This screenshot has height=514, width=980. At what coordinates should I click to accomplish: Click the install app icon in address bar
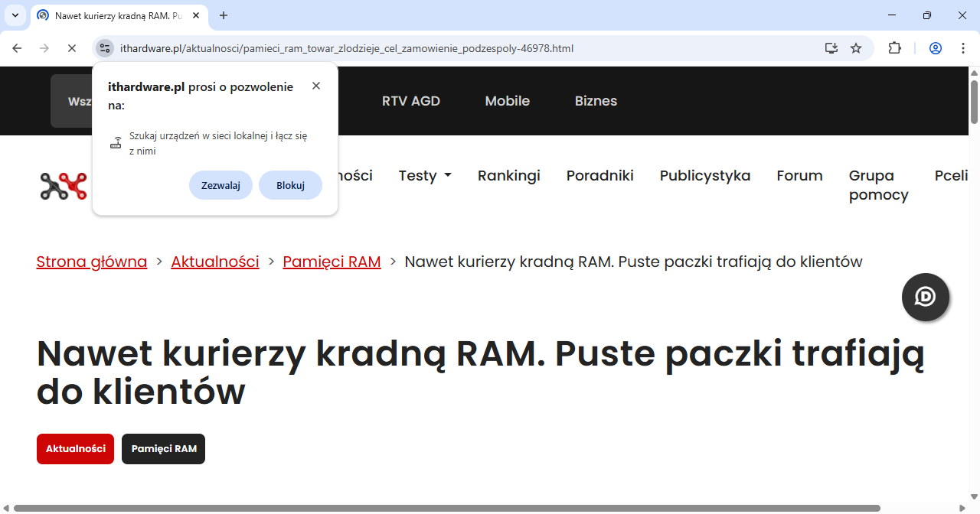coord(831,48)
